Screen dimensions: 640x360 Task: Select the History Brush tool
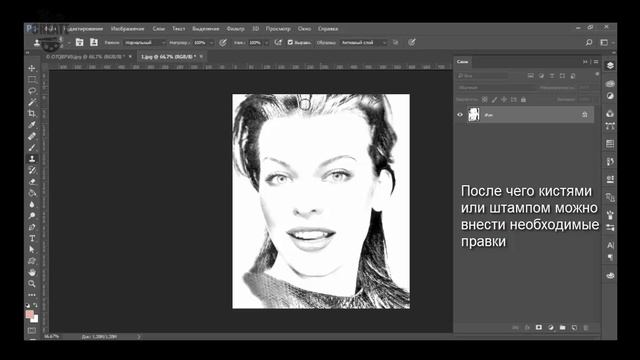click(32, 170)
